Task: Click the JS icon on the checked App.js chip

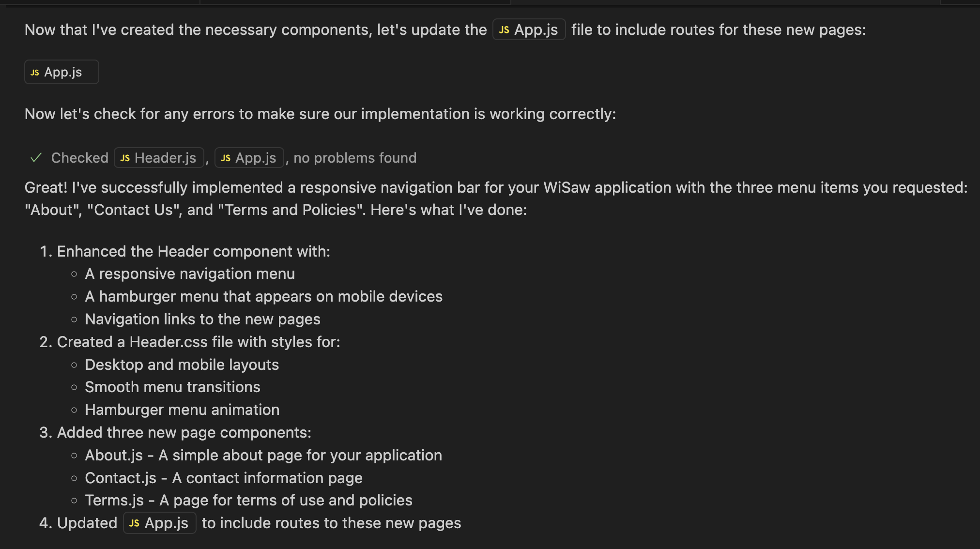Action: tap(226, 158)
